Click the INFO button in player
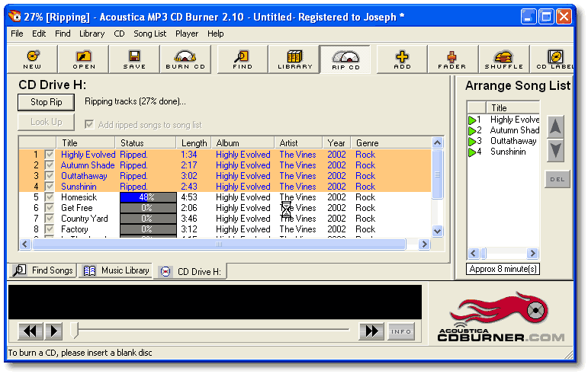This screenshot has height=374, width=588. (401, 331)
